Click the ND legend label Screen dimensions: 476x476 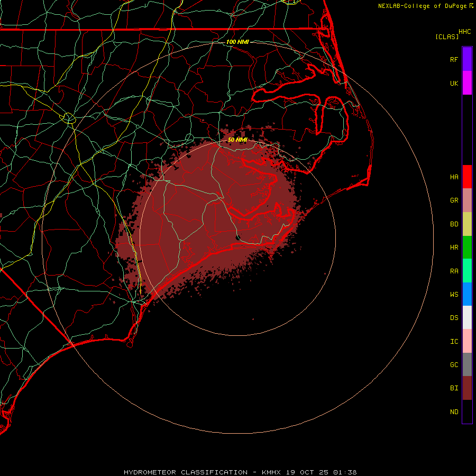[x=454, y=411]
